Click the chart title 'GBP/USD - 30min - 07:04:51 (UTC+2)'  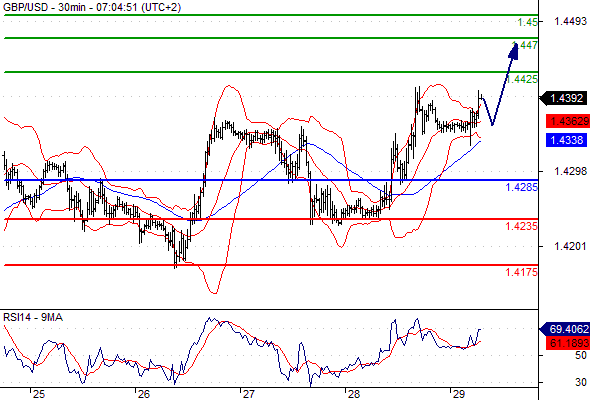point(92,7)
